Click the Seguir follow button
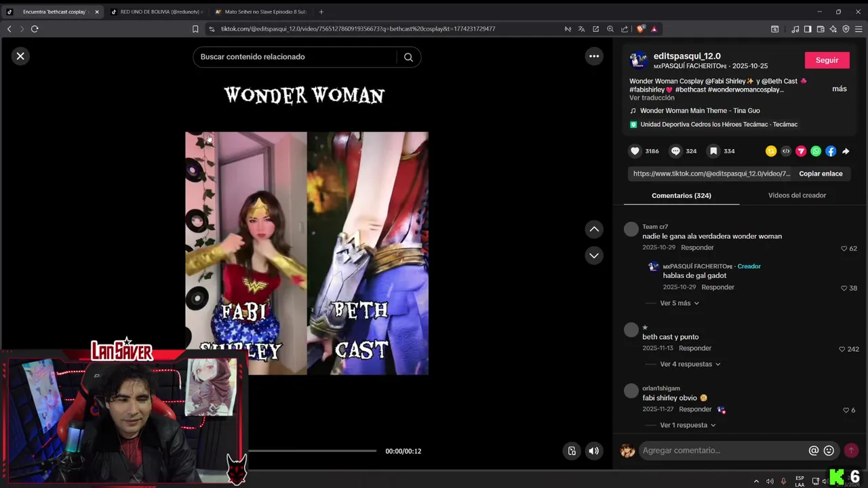This screenshot has width=868, height=488. click(x=827, y=60)
